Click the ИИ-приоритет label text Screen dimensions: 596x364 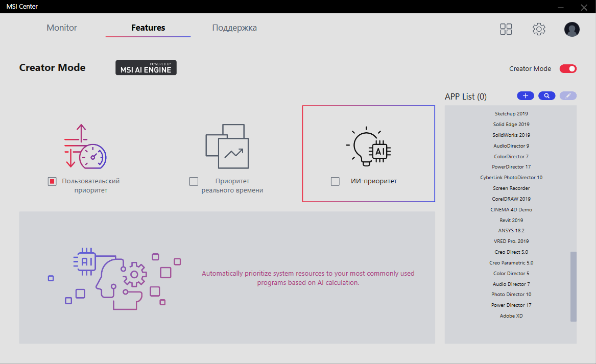pyautogui.click(x=374, y=181)
